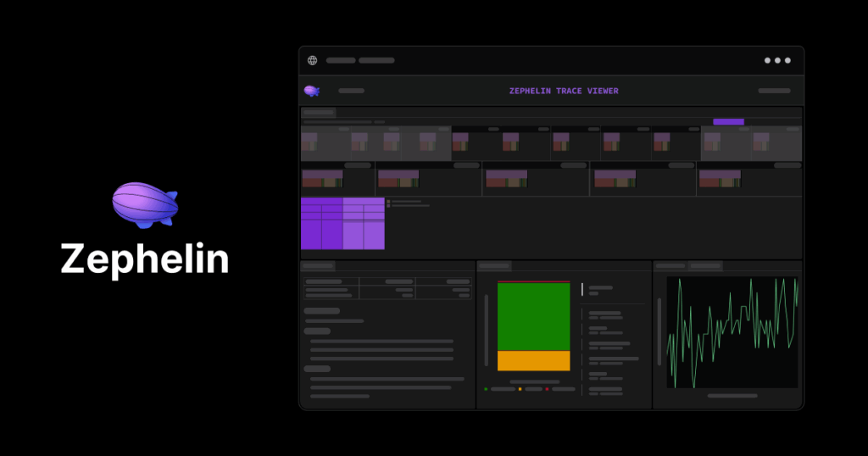Select the first trace thumbnail in top row
868x456 pixels.
[x=309, y=142]
